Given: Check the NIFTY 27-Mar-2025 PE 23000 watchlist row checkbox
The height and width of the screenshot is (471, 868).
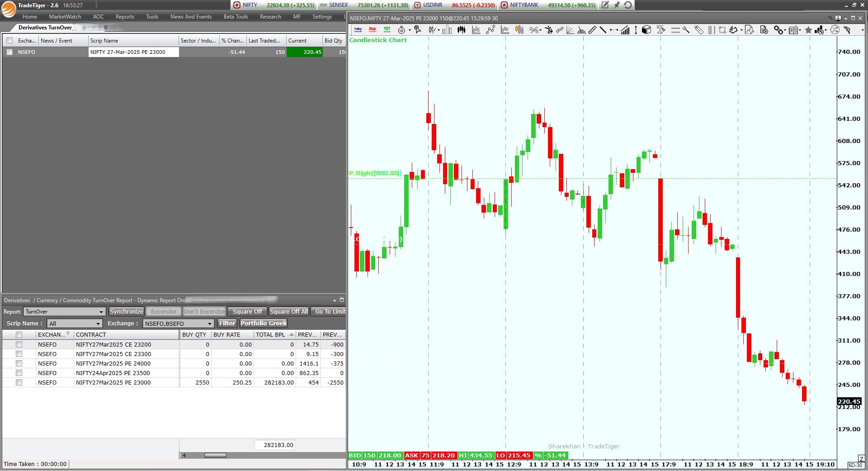Looking at the screenshot, I should coord(9,52).
